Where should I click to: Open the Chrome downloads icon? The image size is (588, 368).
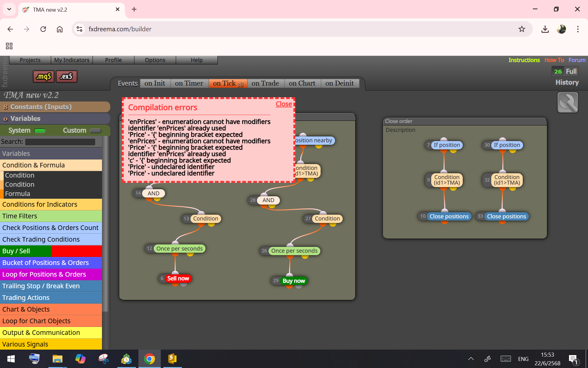545,29
